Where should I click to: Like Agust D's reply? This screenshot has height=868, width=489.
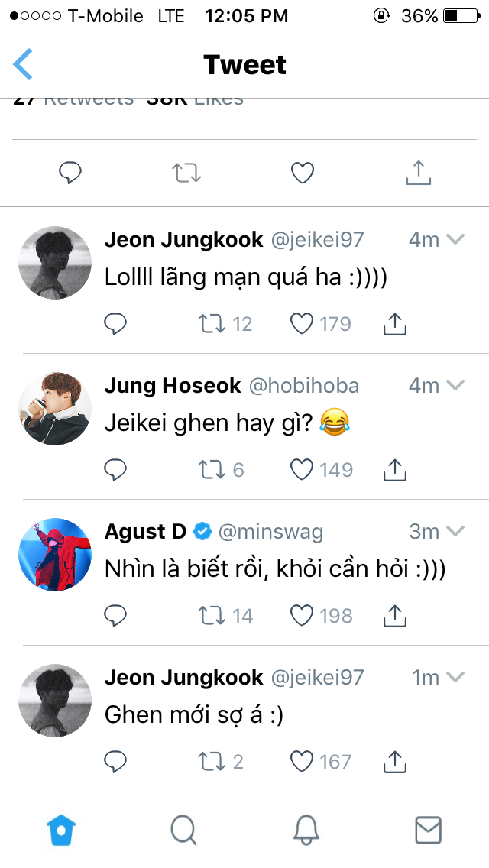[x=303, y=615]
